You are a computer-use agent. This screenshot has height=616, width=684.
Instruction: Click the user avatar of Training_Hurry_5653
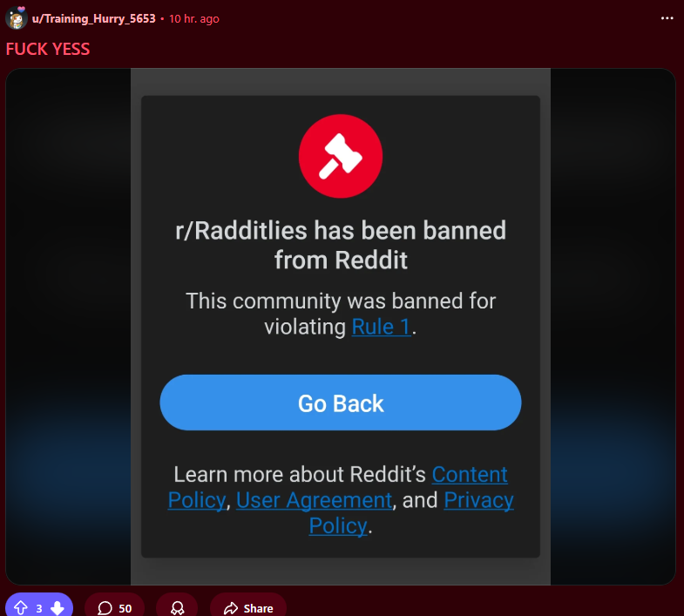[x=17, y=18]
